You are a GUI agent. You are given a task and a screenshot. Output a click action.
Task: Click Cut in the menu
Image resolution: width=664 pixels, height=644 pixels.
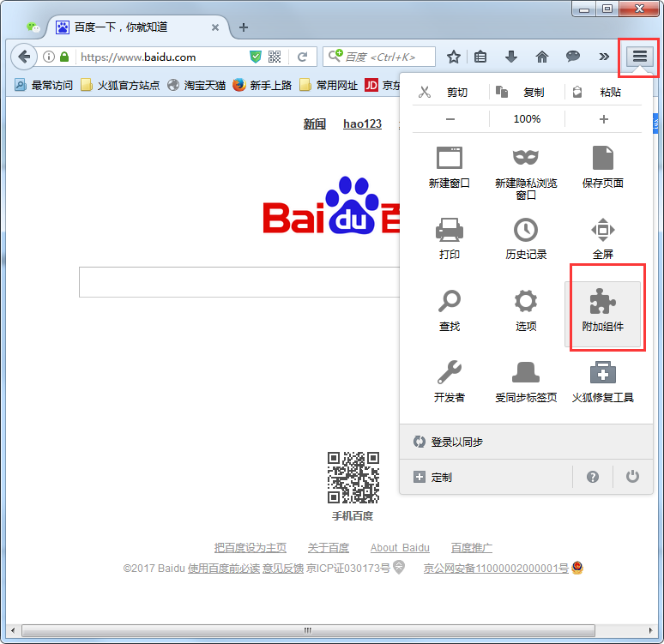[x=450, y=93]
